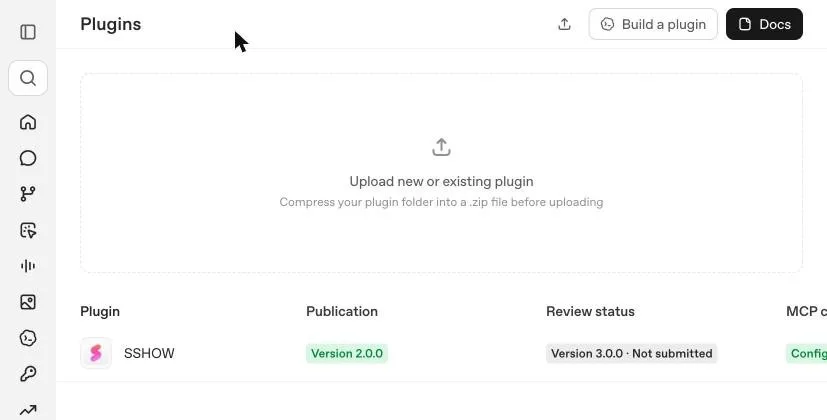Click the Build a plugin button
The width and height of the screenshot is (827, 420).
pos(653,24)
